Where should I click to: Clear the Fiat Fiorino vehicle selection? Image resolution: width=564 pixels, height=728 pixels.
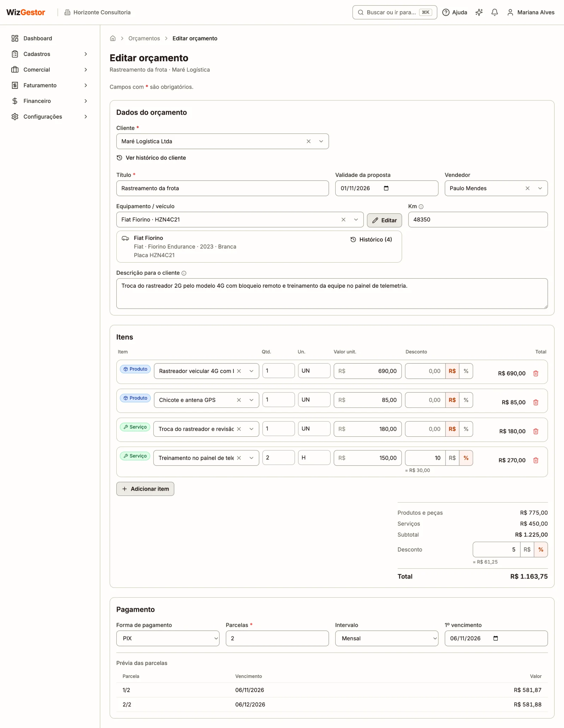pyautogui.click(x=343, y=219)
